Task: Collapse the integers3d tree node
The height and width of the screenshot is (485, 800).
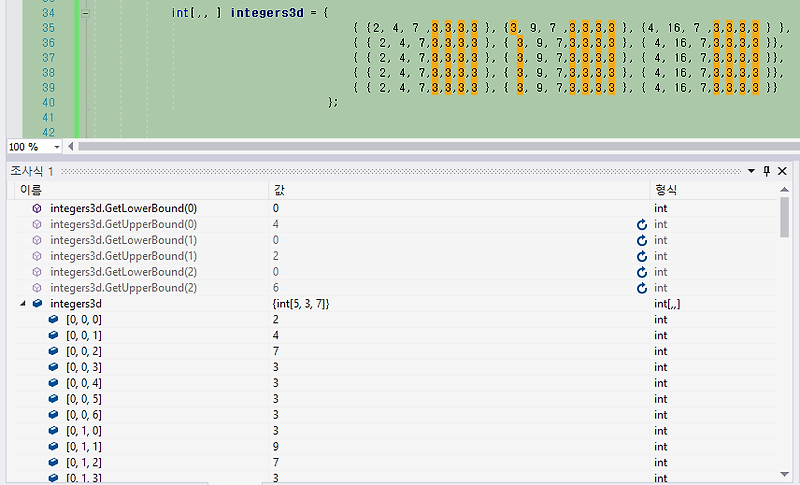Action: (22, 303)
